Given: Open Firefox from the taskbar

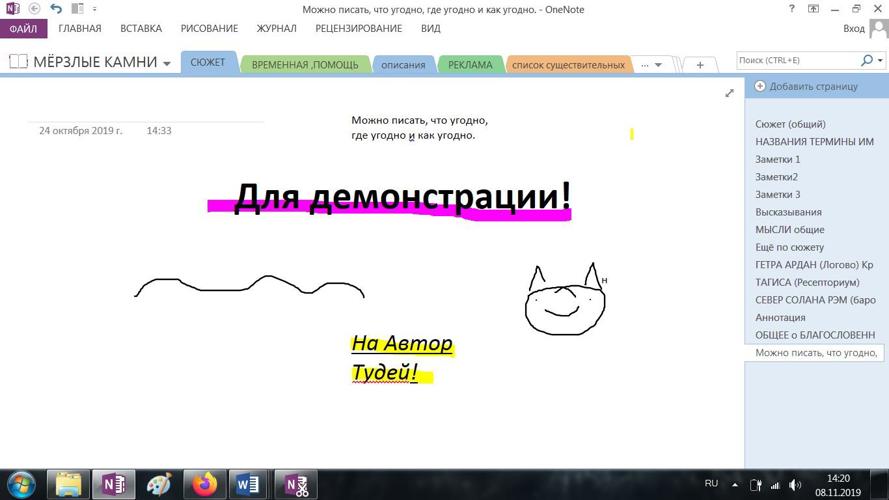Looking at the screenshot, I should pos(205,485).
